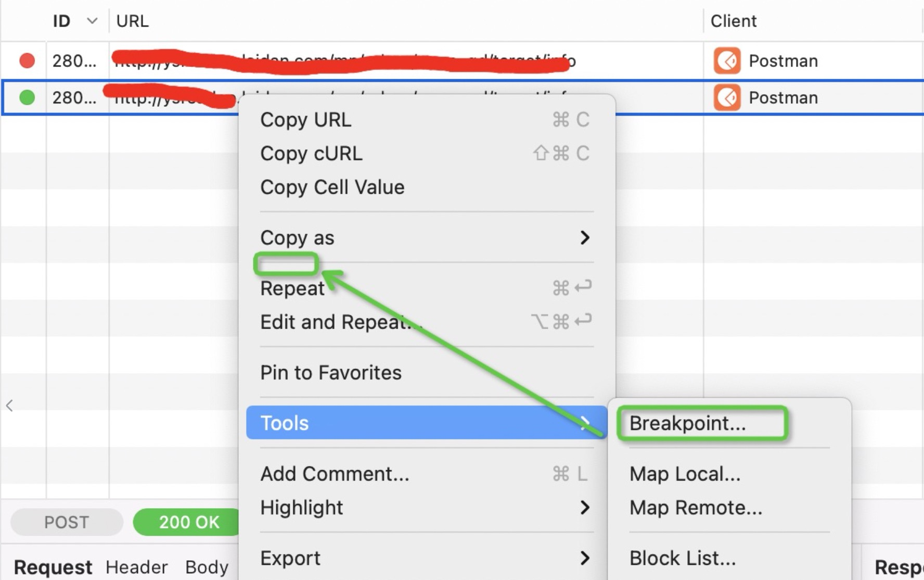
Task: Click the POST method label
Action: pos(66,522)
